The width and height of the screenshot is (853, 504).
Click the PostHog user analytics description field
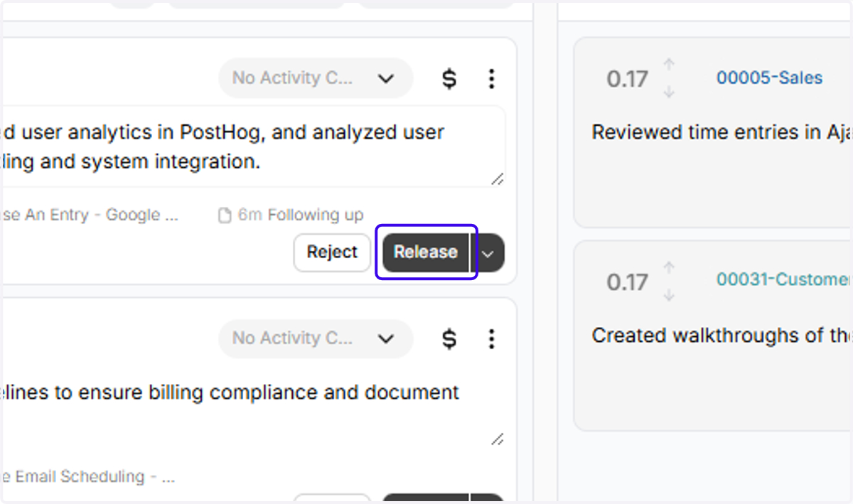coord(253,147)
